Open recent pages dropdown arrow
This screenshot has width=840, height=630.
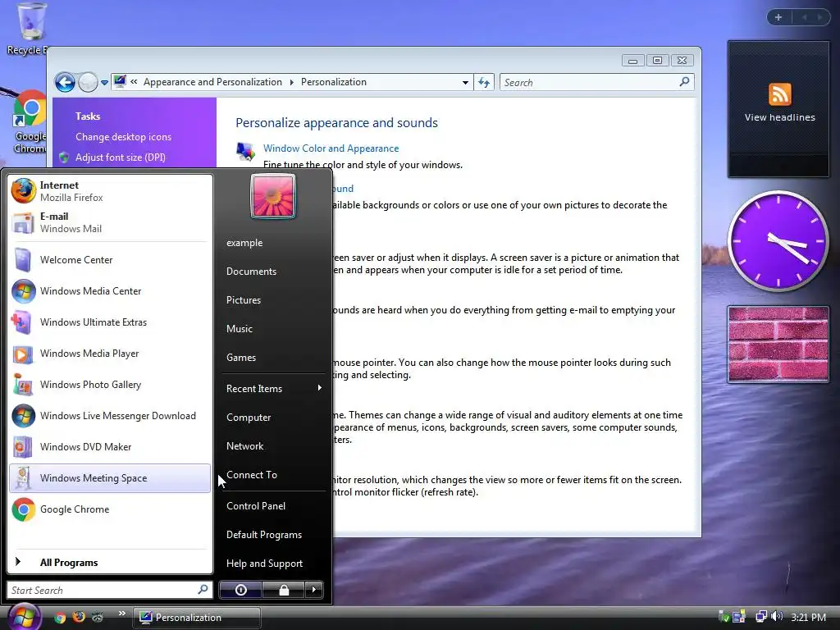tap(104, 83)
